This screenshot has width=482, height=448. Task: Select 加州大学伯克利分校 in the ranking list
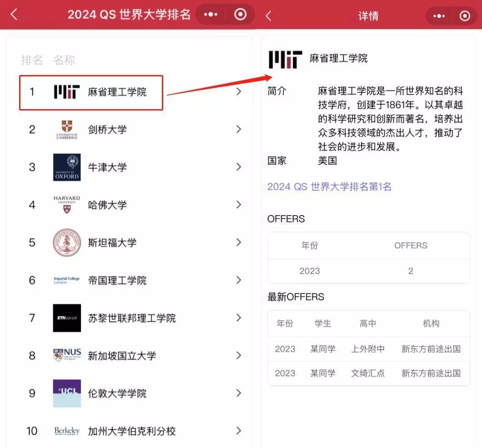coord(132,431)
